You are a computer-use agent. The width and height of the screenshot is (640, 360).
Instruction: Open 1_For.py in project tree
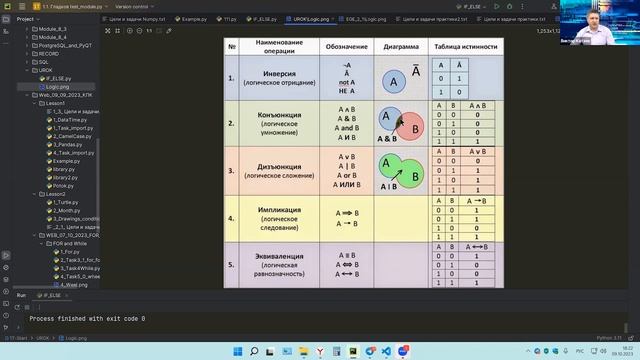pos(66,252)
